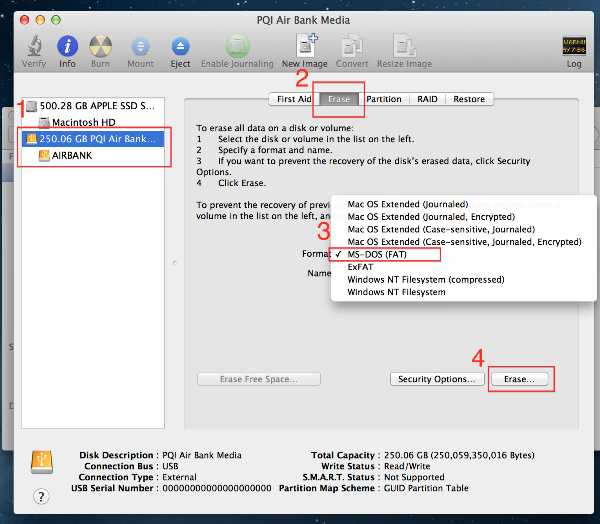
Task: Choose plain Windows NT Filesystem option
Action: tap(463, 292)
